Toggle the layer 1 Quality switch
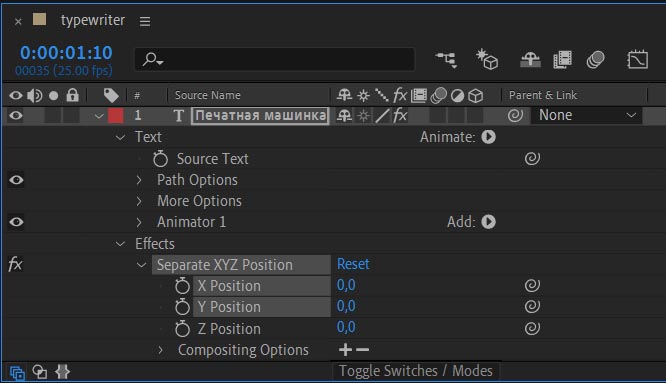 [382, 115]
